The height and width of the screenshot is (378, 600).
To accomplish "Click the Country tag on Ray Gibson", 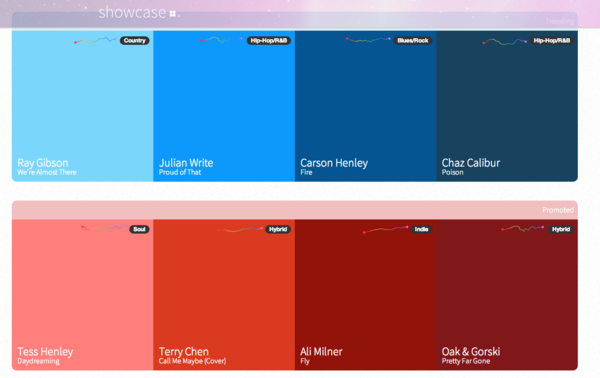I will 135,41.
